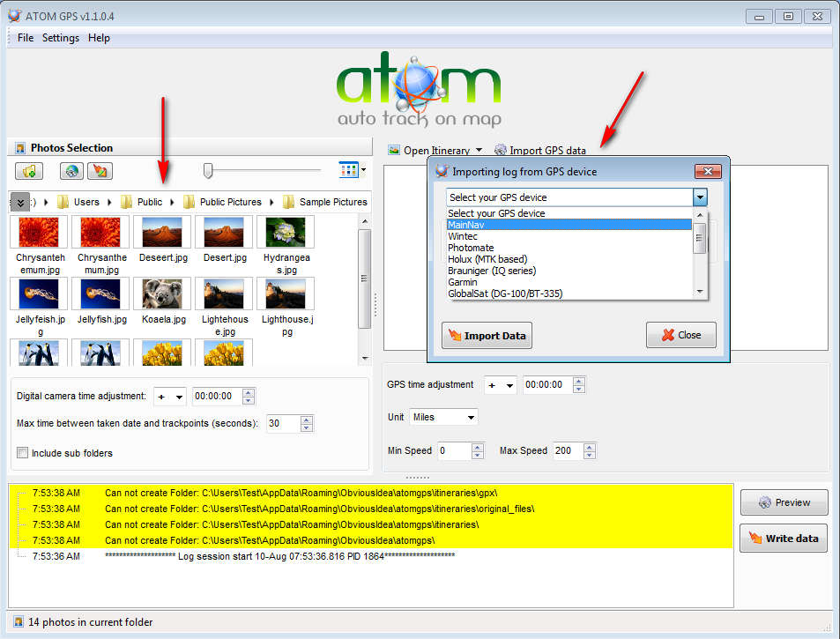Click the Write data button
Image resolution: width=840 pixels, height=639 pixels.
click(x=783, y=539)
